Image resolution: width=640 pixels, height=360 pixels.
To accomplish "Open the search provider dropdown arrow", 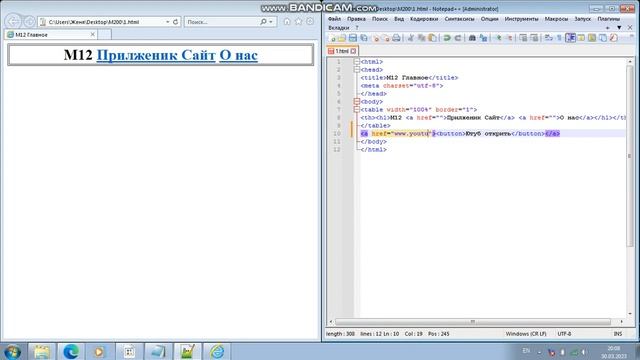I will point(271,22).
